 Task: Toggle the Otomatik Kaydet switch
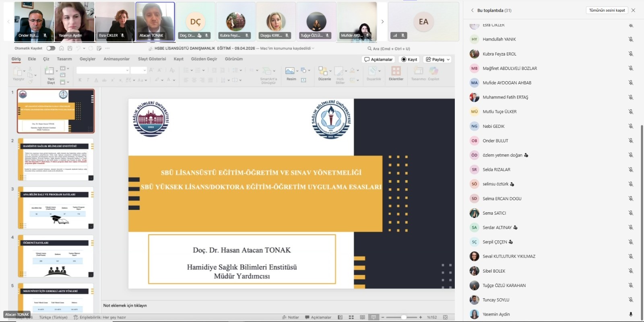(51, 48)
